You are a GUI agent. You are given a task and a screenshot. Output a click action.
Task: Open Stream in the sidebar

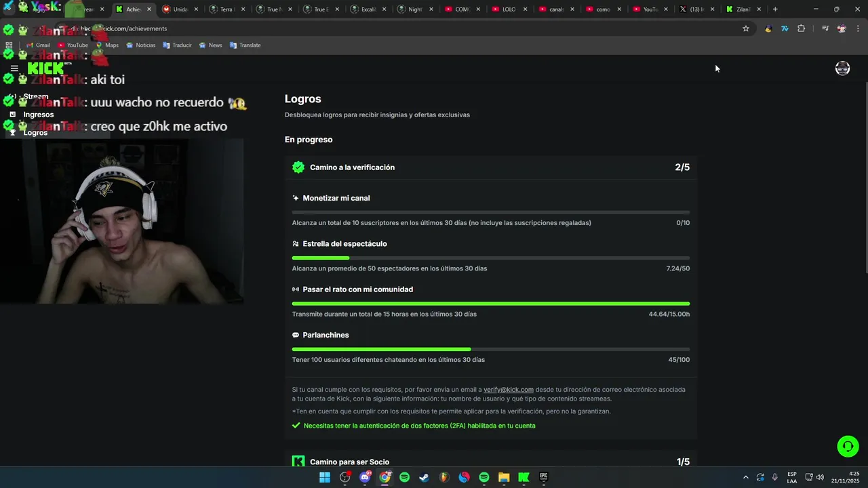point(36,97)
